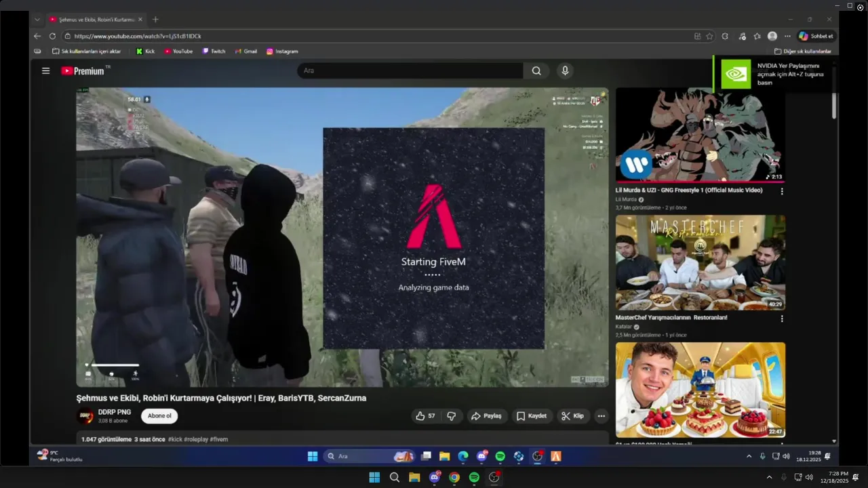Image resolution: width=868 pixels, height=488 pixels.
Task: Open 'Diğer sık kullanılanlar' folder
Action: [802, 52]
